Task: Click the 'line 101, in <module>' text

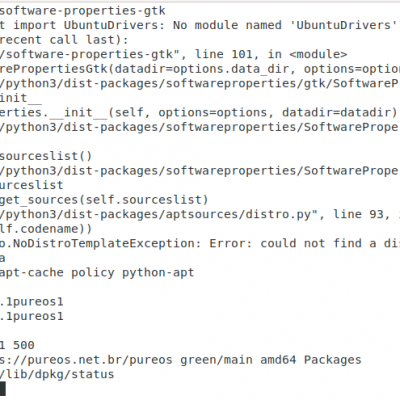Action: (x=271, y=54)
